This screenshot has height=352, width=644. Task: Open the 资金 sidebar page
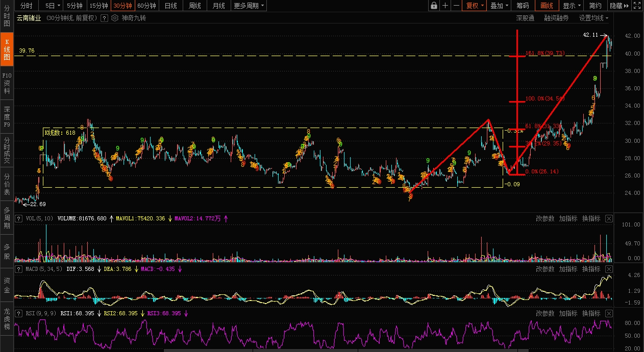tap(7, 286)
